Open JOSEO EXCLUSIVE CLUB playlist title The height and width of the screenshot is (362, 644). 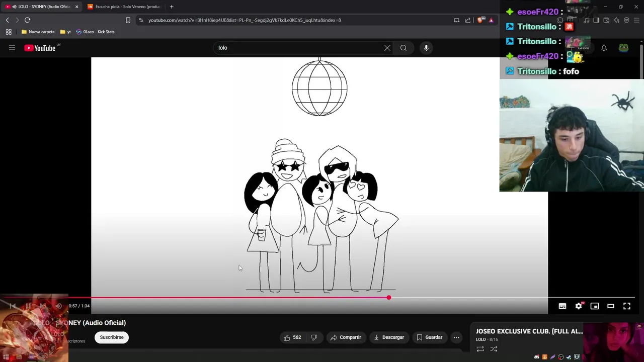point(529,331)
